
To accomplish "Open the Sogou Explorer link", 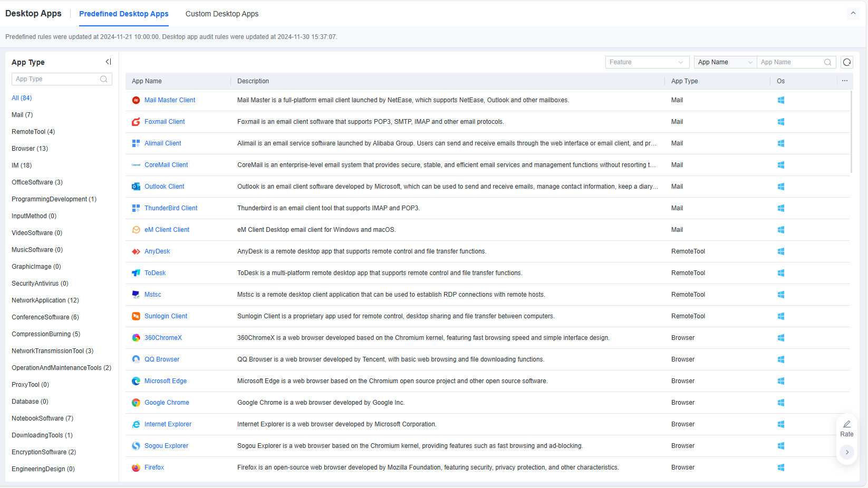I will pos(166,446).
